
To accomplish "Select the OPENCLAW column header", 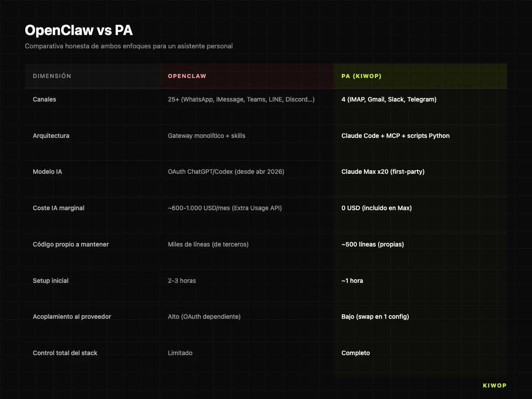I will 187,76.
